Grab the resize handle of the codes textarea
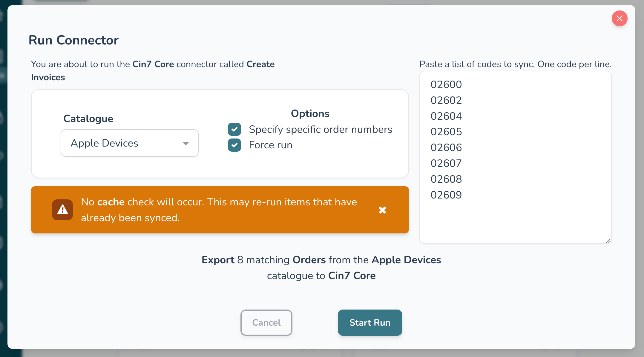This screenshot has height=357, width=644. [x=608, y=241]
